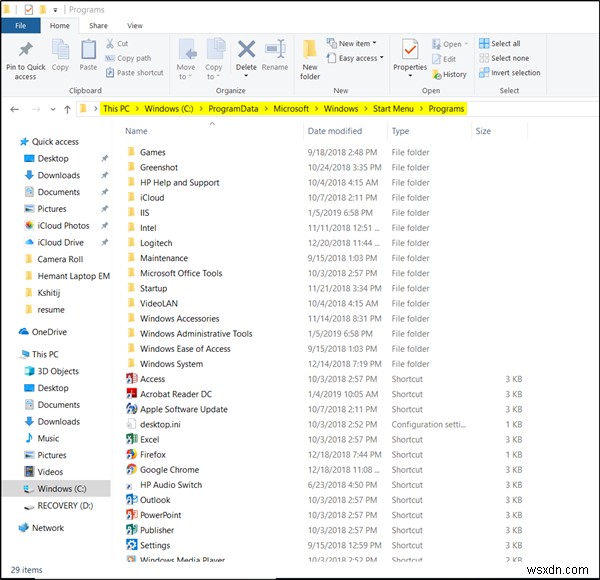The height and width of the screenshot is (580, 600).
Task: Sort by the Type column header
Action: click(x=400, y=131)
